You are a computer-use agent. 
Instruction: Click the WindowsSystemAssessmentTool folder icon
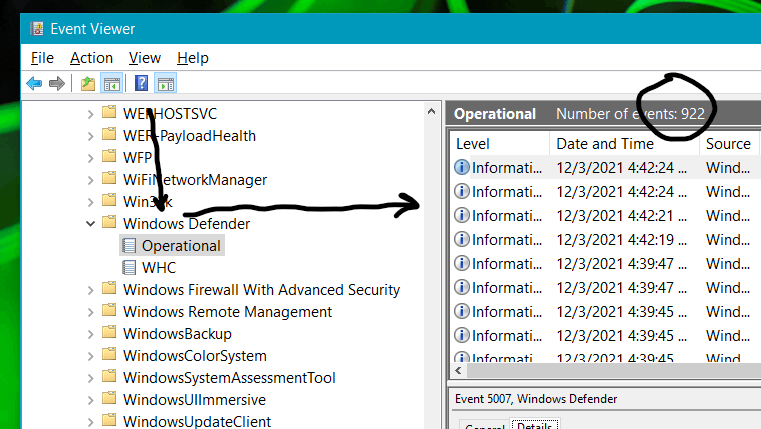tap(109, 377)
